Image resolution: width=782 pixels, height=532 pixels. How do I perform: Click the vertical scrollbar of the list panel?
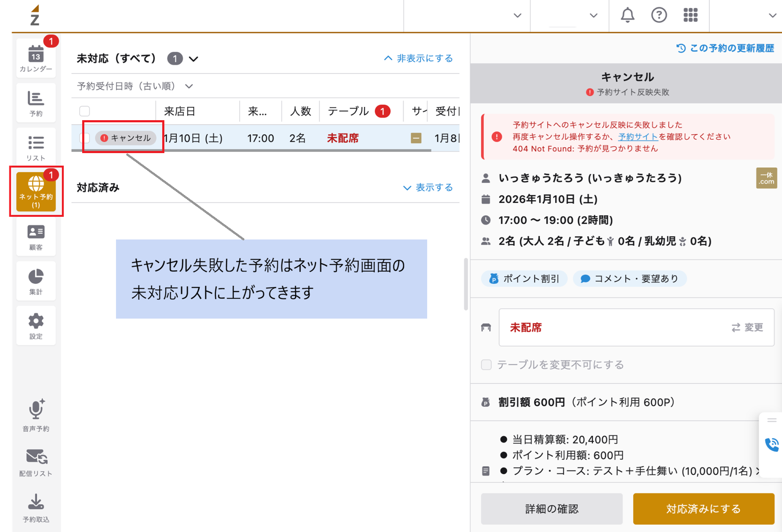click(x=466, y=284)
